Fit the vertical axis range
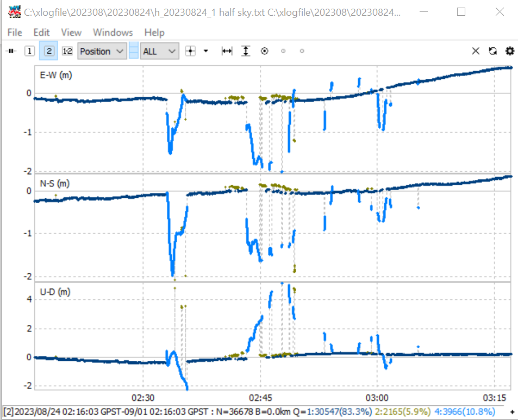518x420 pixels. [x=246, y=51]
